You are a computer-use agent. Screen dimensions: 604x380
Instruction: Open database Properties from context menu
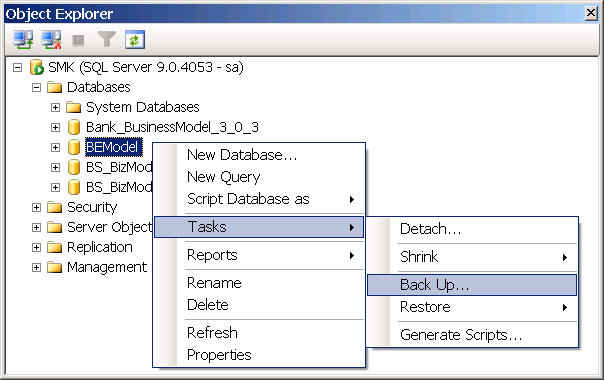point(259,355)
